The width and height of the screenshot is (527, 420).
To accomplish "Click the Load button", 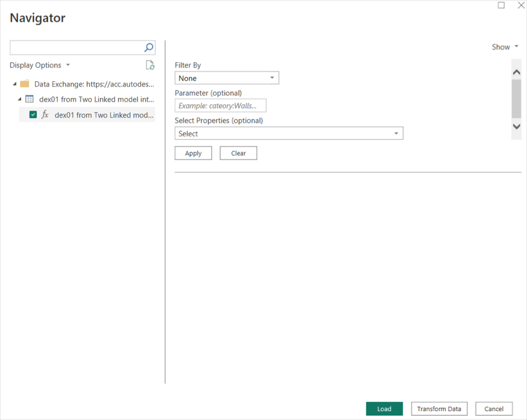I will pyautogui.click(x=384, y=408).
